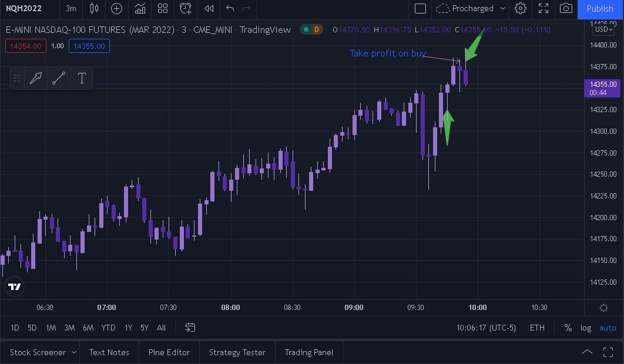Image resolution: width=624 pixels, height=364 pixels.
Task: Take a chart snapshot with the camera icon
Action: tap(566, 8)
